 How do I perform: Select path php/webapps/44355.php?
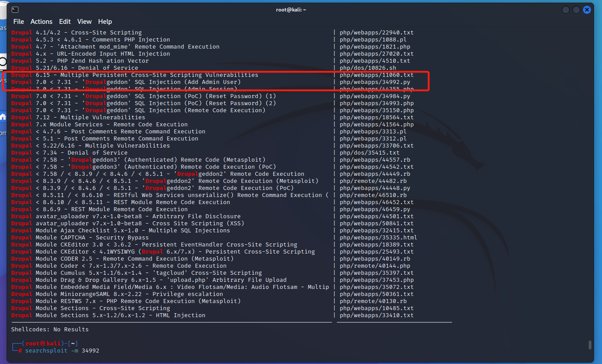click(x=377, y=89)
